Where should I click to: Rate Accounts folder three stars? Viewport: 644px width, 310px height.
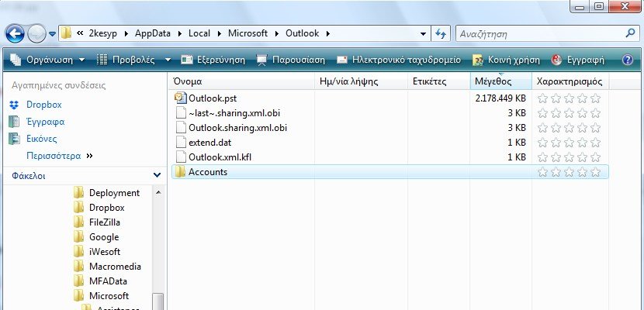(x=569, y=172)
